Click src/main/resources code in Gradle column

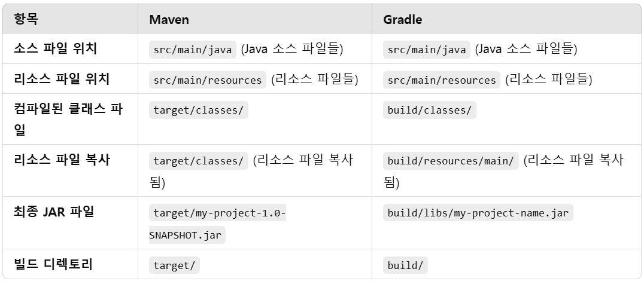(x=442, y=80)
